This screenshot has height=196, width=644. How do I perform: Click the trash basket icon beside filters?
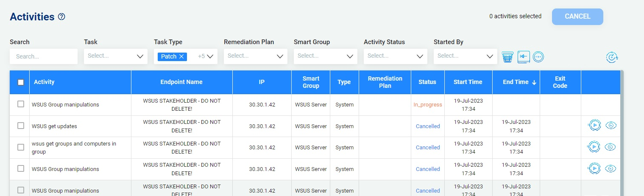[x=507, y=57]
